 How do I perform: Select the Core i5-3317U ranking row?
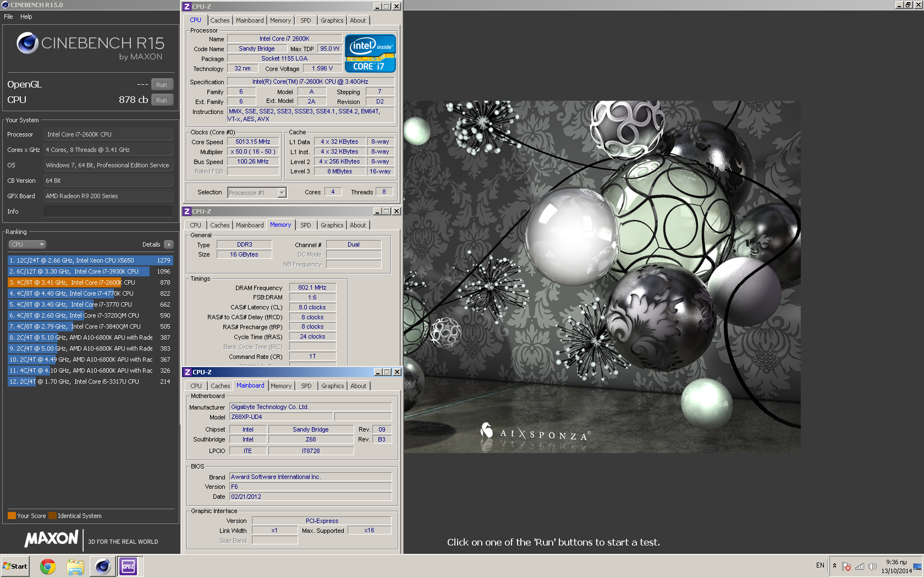tap(90, 381)
